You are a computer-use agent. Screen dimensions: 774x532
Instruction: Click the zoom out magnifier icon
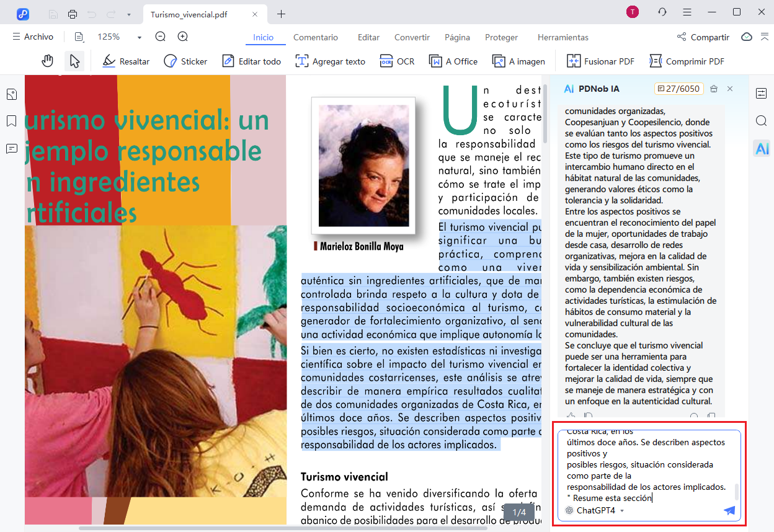161,37
